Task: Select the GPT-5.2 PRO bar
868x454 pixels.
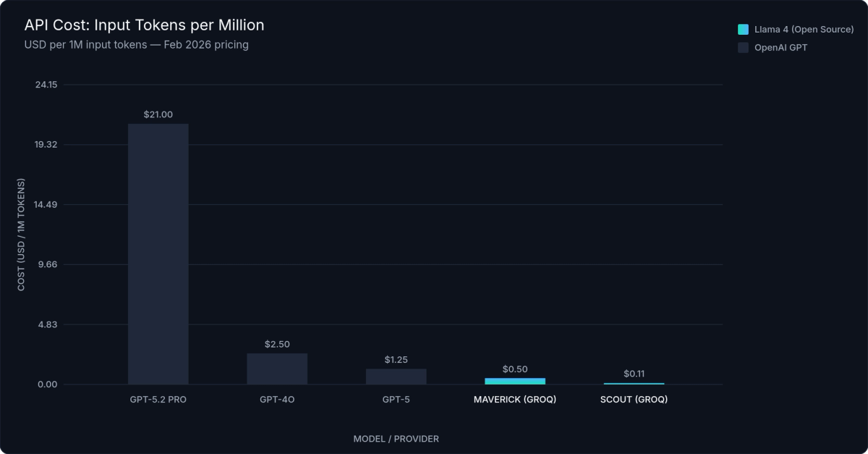Action: pyautogui.click(x=158, y=253)
